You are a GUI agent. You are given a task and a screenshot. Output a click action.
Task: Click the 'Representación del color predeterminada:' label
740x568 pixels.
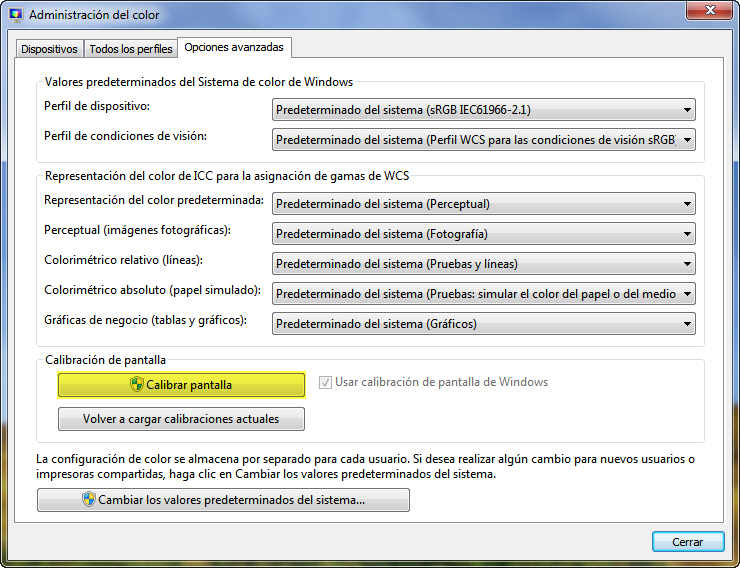pos(154,200)
